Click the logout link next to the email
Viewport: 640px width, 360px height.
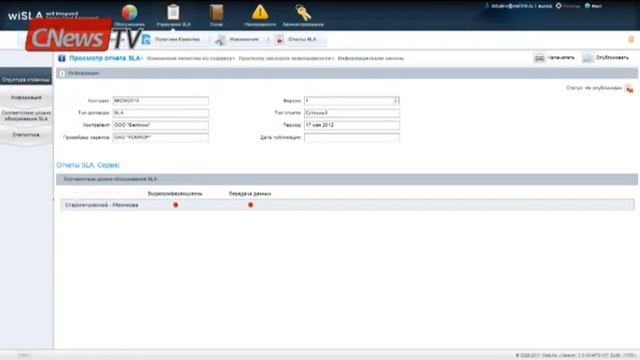pyautogui.click(x=545, y=6)
